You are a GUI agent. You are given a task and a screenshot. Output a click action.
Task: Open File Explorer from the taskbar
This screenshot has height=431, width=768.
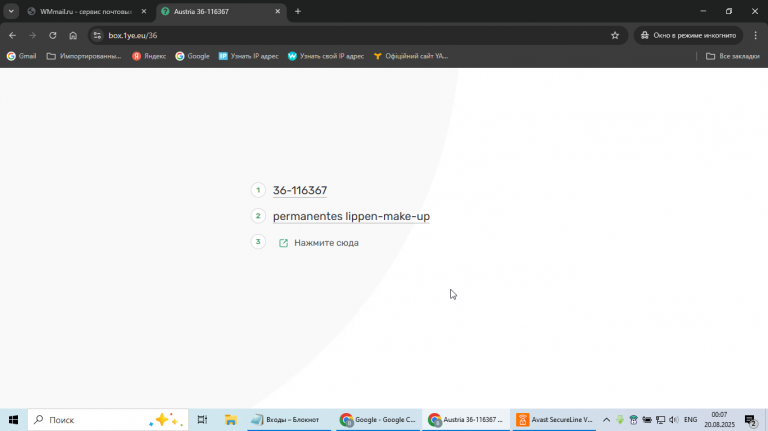click(x=230, y=420)
